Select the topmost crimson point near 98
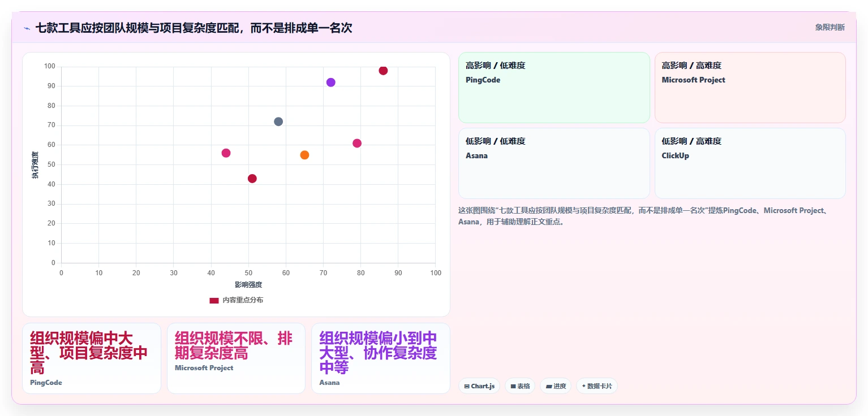 (x=383, y=71)
